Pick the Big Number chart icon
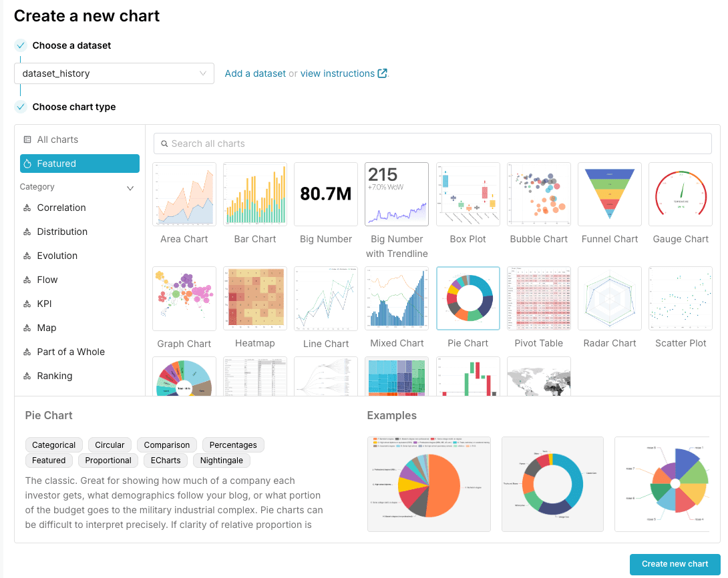This screenshot has height=578, width=728. pos(326,194)
